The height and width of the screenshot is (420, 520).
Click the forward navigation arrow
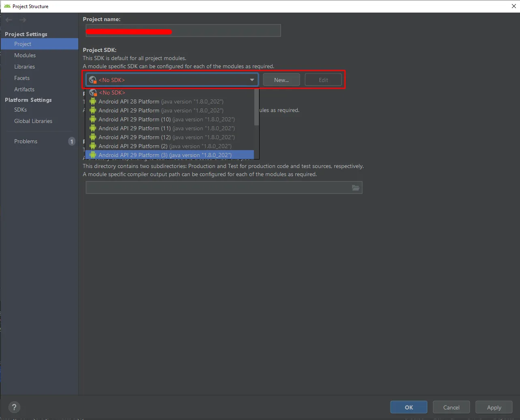23,20
